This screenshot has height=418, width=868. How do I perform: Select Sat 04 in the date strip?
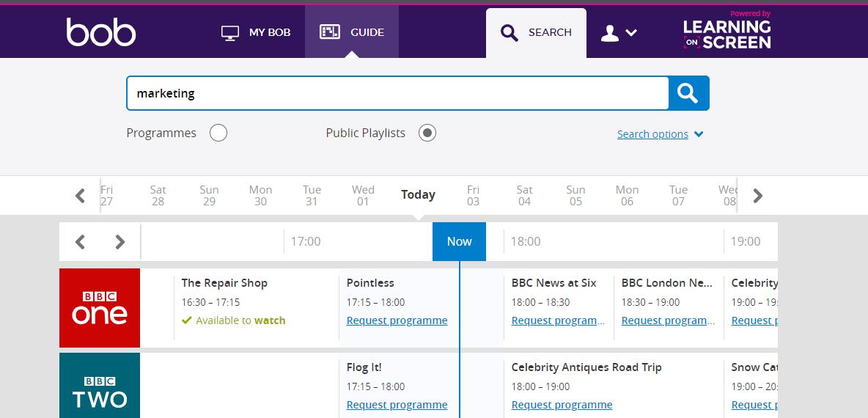tap(524, 196)
